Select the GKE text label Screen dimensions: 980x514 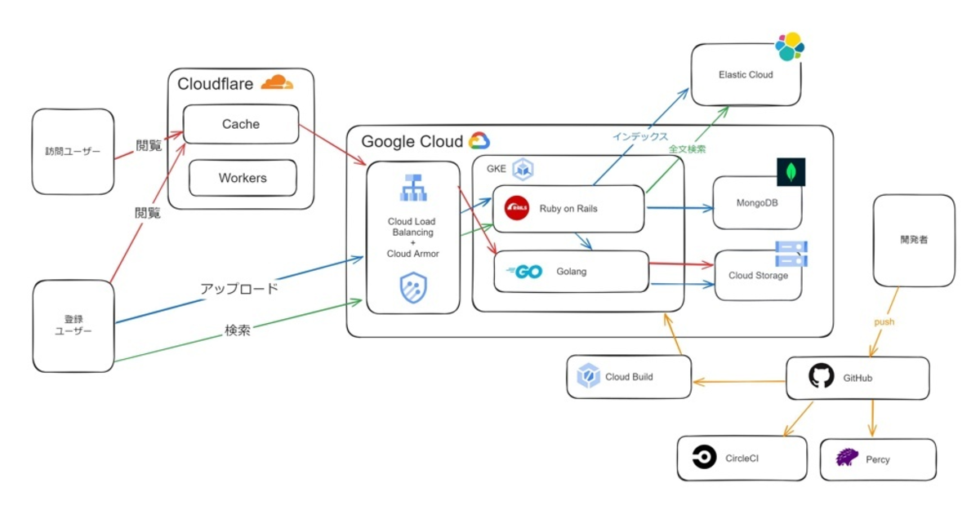coord(497,170)
